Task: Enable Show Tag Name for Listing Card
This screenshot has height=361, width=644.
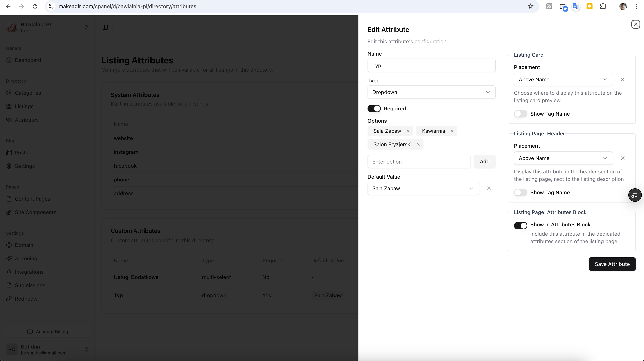Action: tap(520, 114)
